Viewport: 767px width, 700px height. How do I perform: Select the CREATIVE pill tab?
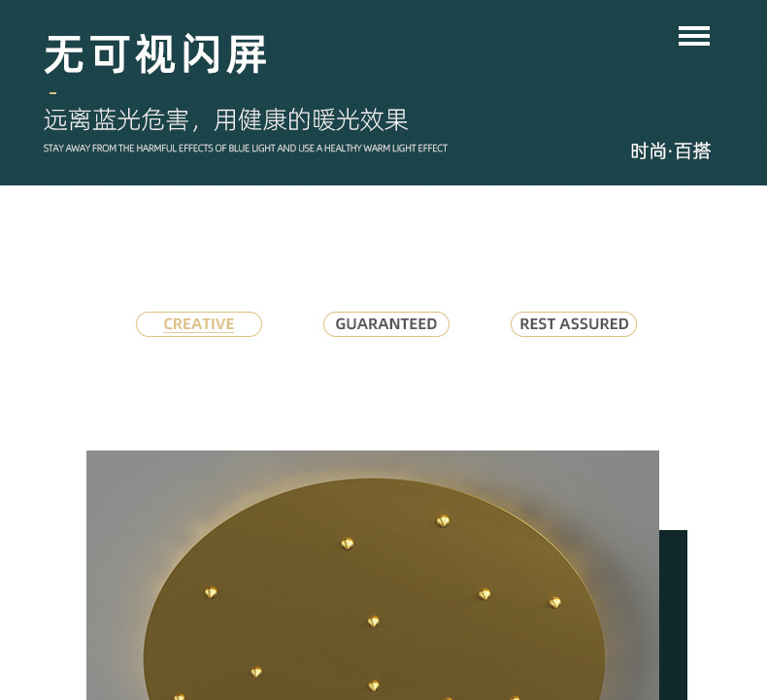click(199, 324)
